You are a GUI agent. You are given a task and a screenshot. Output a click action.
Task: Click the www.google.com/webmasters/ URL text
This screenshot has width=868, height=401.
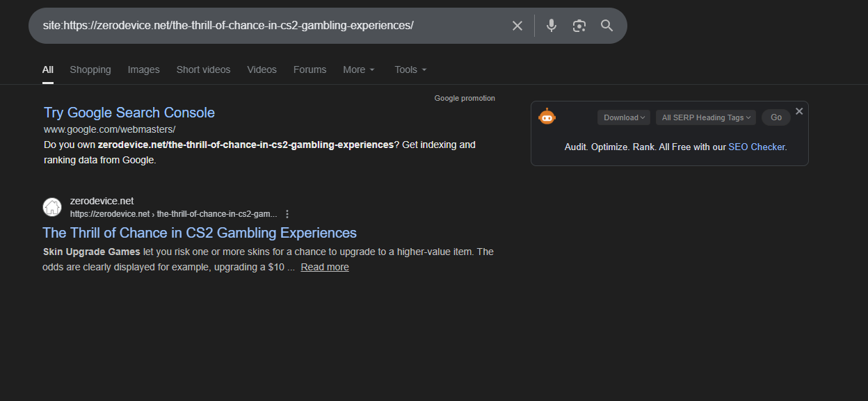pos(110,129)
